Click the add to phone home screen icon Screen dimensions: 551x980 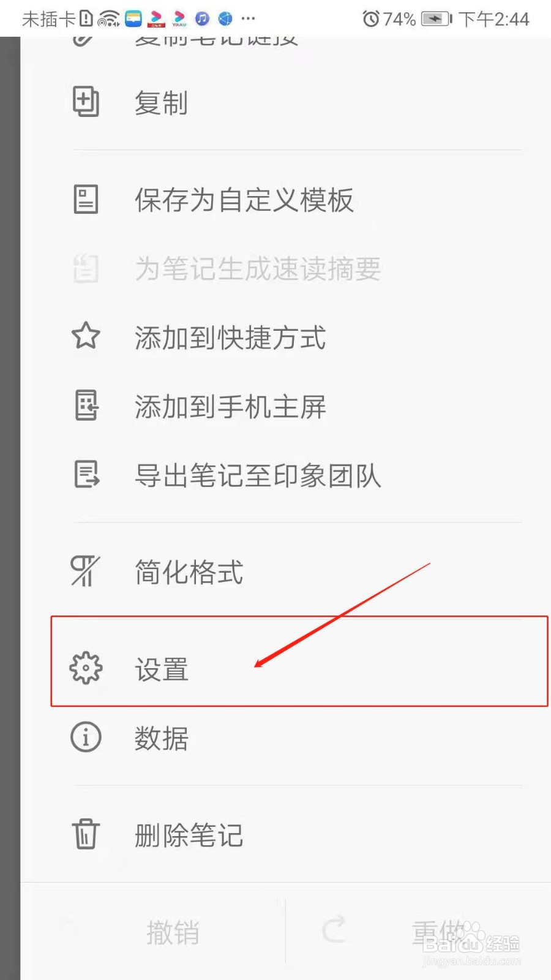tap(86, 405)
